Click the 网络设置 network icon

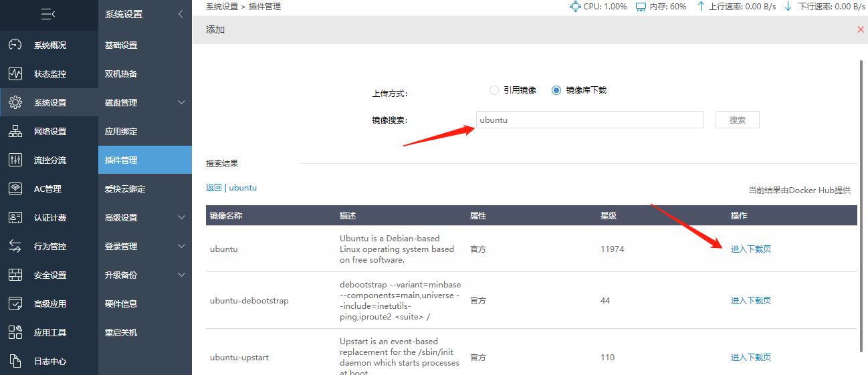tap(15, 132)
